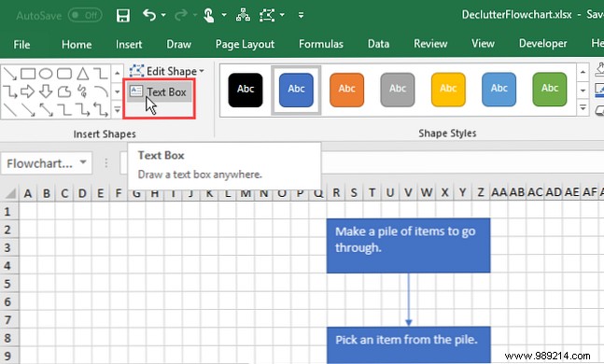Select the Oval shape in Insert Shapes
The height and width of the screenshot is (364, 604).
(46, 73)
